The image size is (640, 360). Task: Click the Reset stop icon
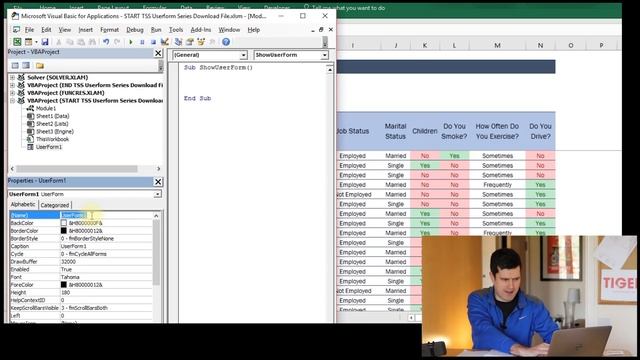pos(153,42)
